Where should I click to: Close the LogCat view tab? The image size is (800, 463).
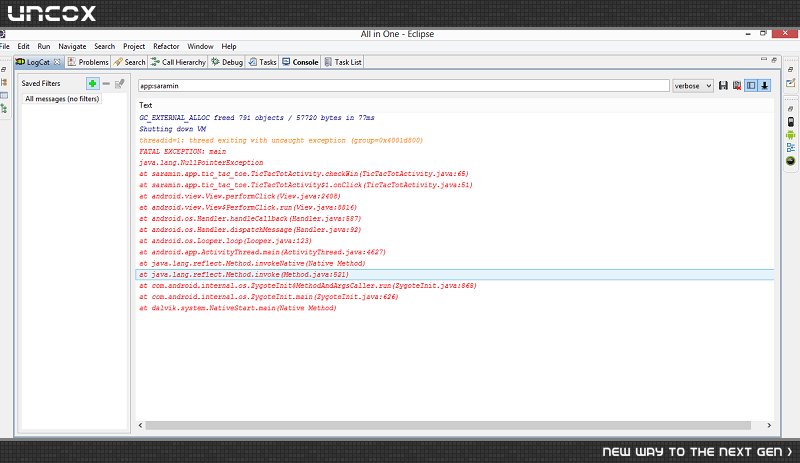(57, 62)
